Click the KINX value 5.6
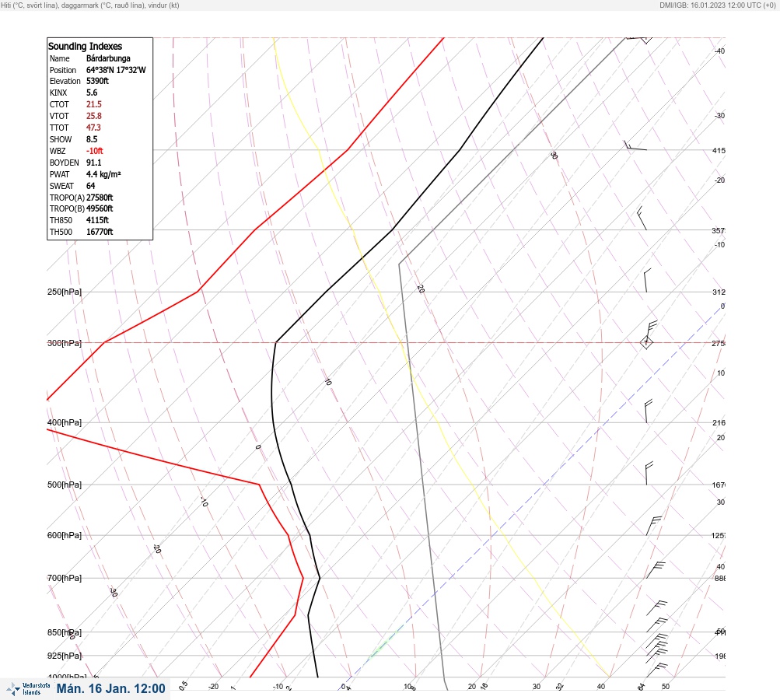 tap(92, 93)
